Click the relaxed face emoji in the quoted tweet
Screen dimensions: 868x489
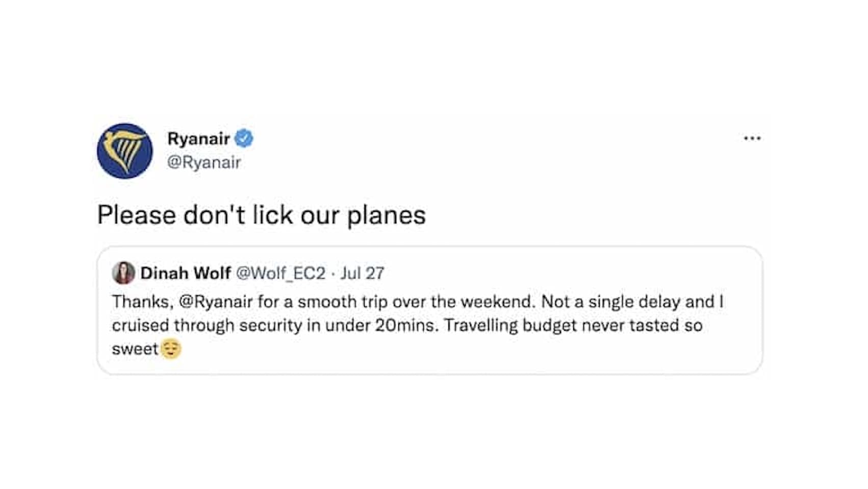172,349
